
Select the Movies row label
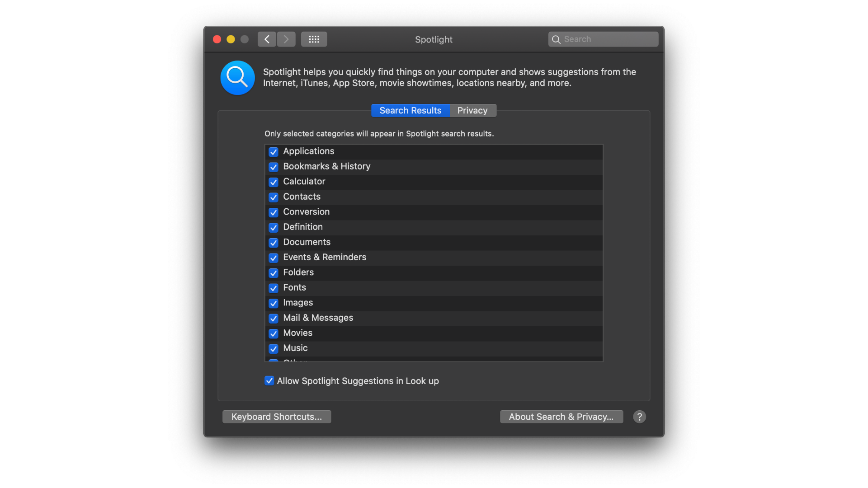(x=298, y=333)
